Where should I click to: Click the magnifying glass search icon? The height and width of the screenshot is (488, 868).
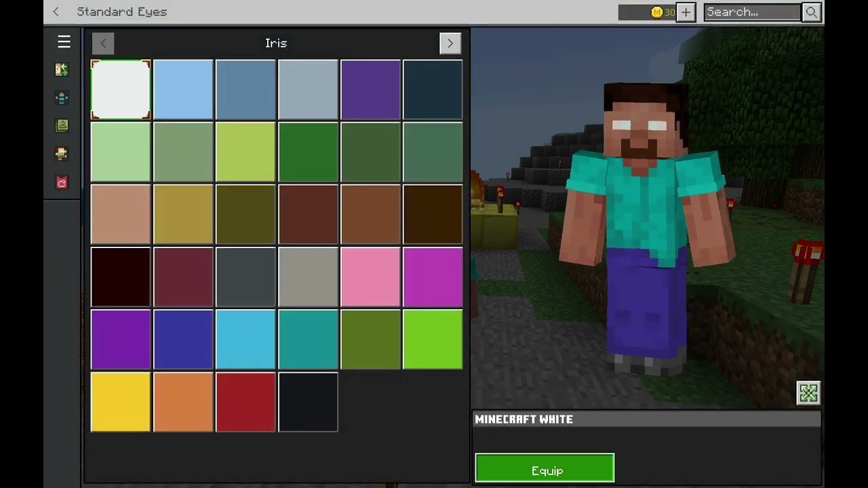(x=812, y=12)
